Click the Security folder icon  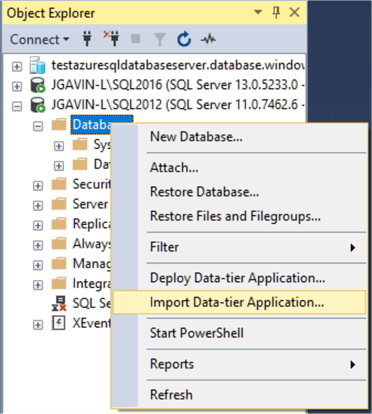59,184
